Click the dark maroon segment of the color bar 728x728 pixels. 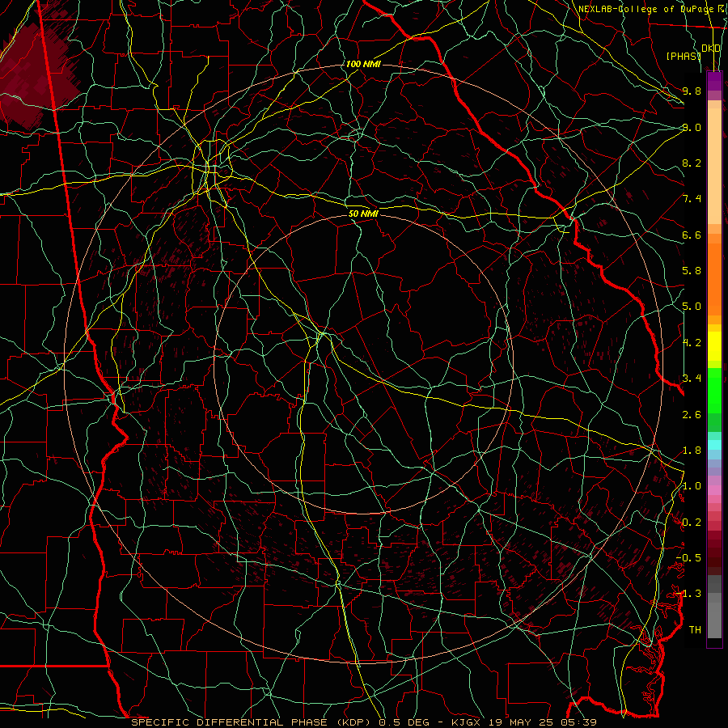point(714,552)
